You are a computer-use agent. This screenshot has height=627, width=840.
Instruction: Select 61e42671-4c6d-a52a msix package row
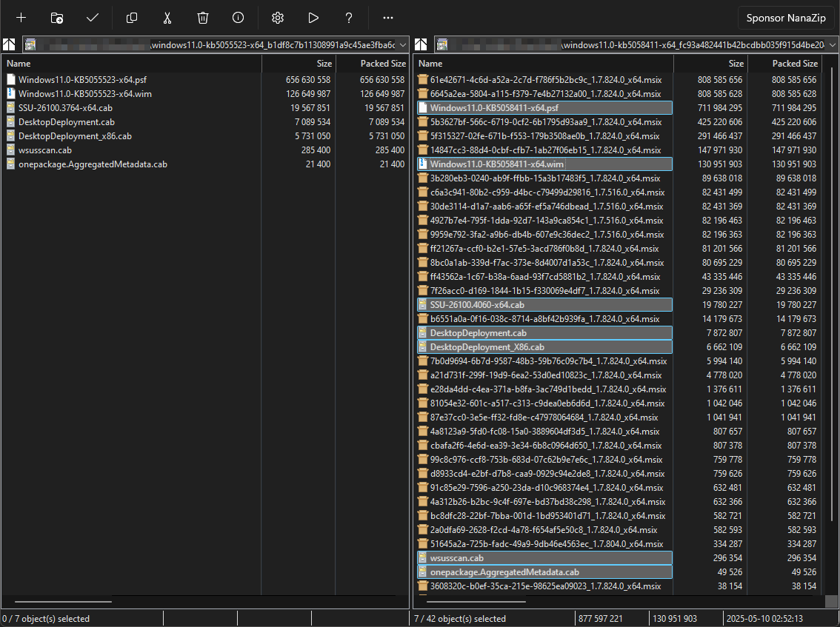pos(619,80)
